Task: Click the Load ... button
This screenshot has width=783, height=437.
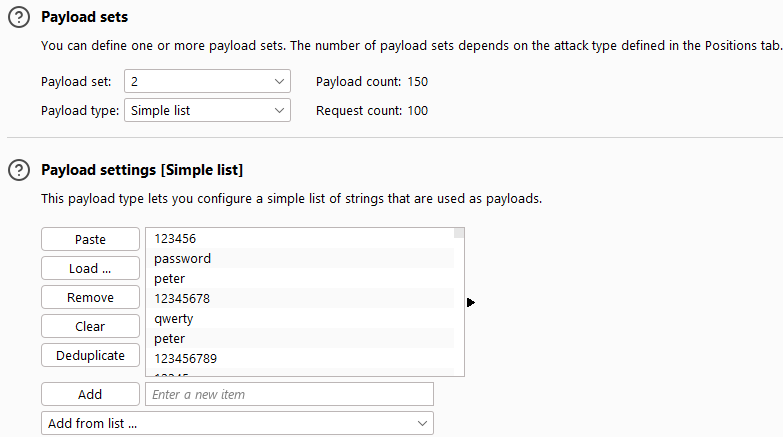Action: [90, 268]
